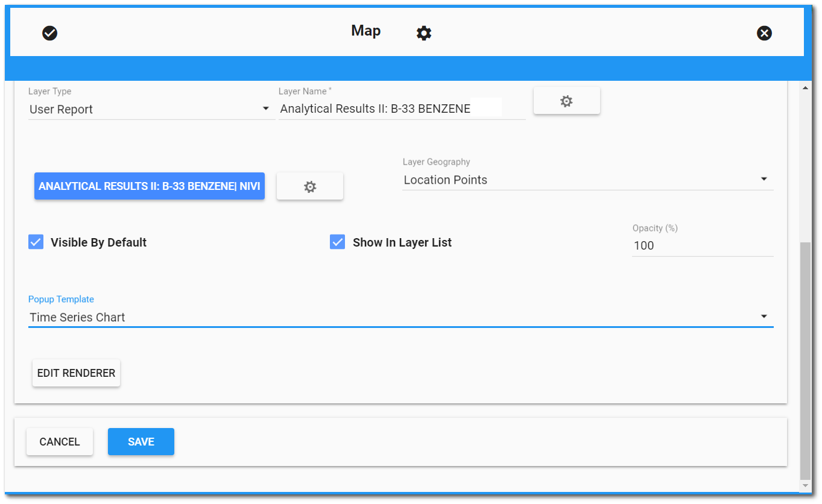The image size is (822, 504).
Task: Click the scrollbar down arrow
Action: [x=805, y=486]
